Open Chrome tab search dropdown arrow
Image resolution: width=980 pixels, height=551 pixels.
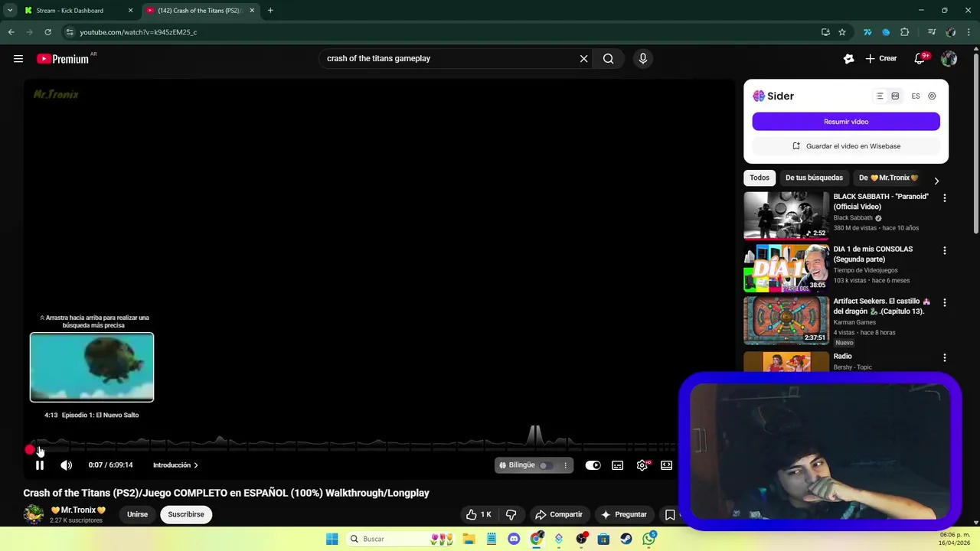pos(10,11)
